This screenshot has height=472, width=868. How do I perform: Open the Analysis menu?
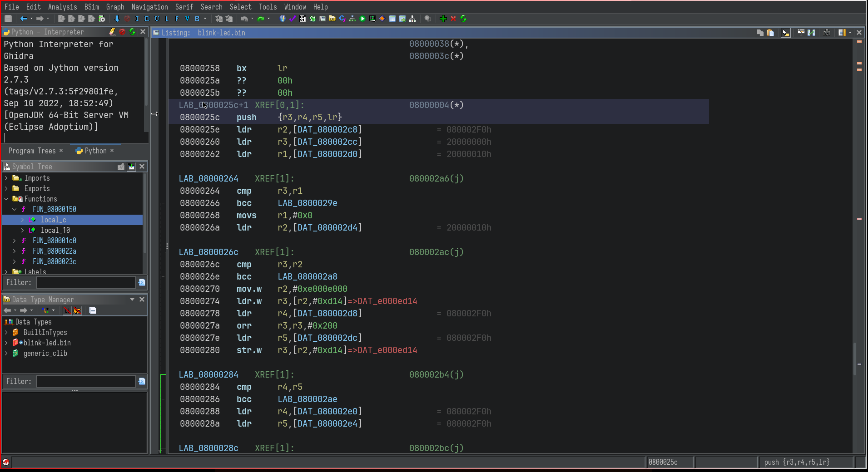click(62, 7)
